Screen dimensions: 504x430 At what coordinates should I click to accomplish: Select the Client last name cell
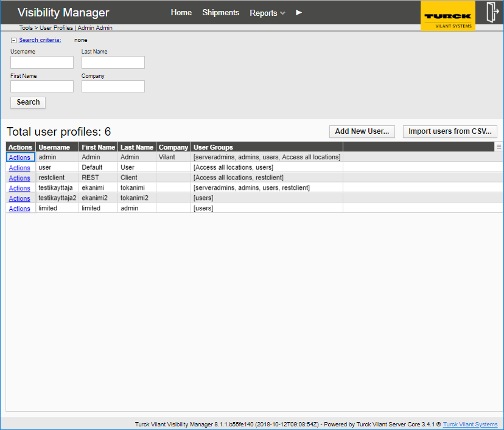tap(137, 178)
